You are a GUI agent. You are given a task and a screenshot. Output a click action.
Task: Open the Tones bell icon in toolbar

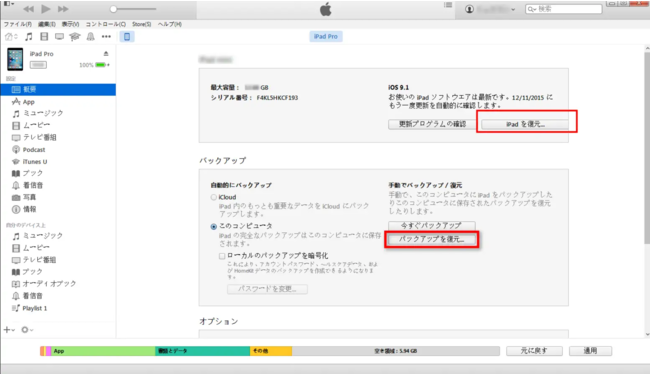click(90, 37)
